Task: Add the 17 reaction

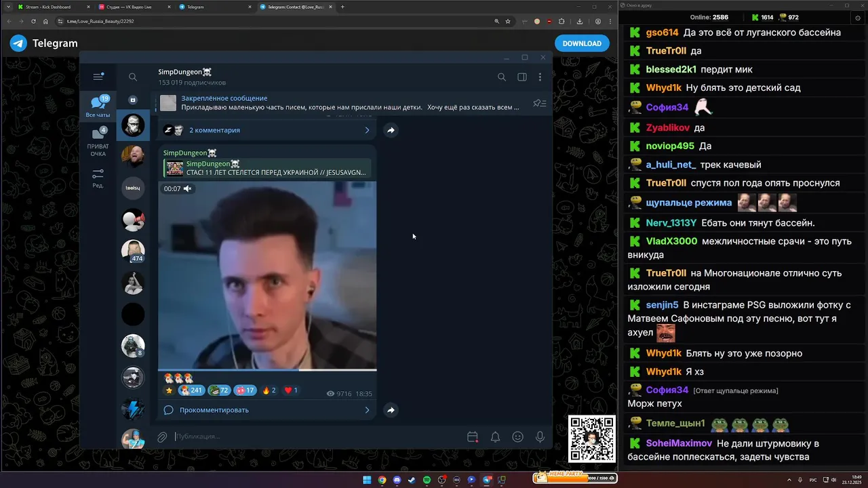Action: 245,390
